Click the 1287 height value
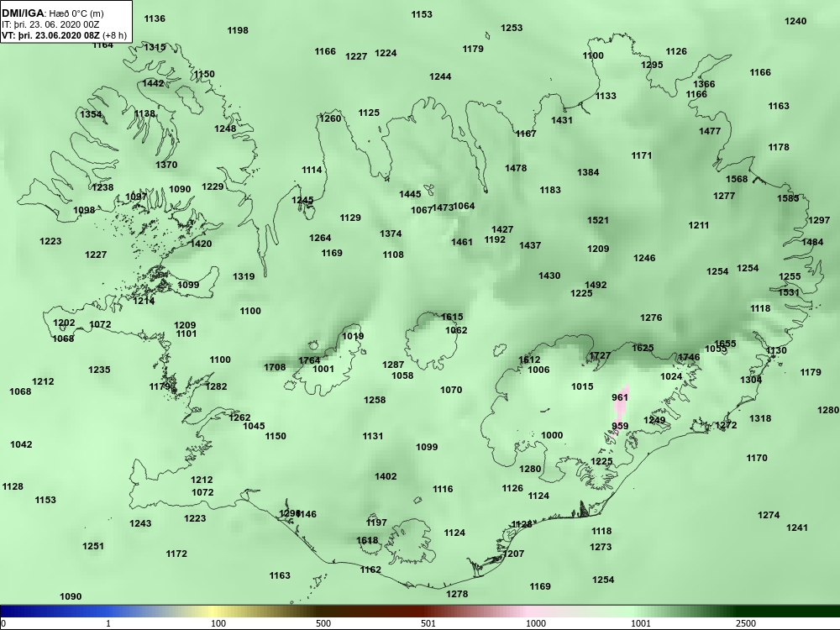Image resolution: width=840 pixels, height=630 pixels. [393, 365]
